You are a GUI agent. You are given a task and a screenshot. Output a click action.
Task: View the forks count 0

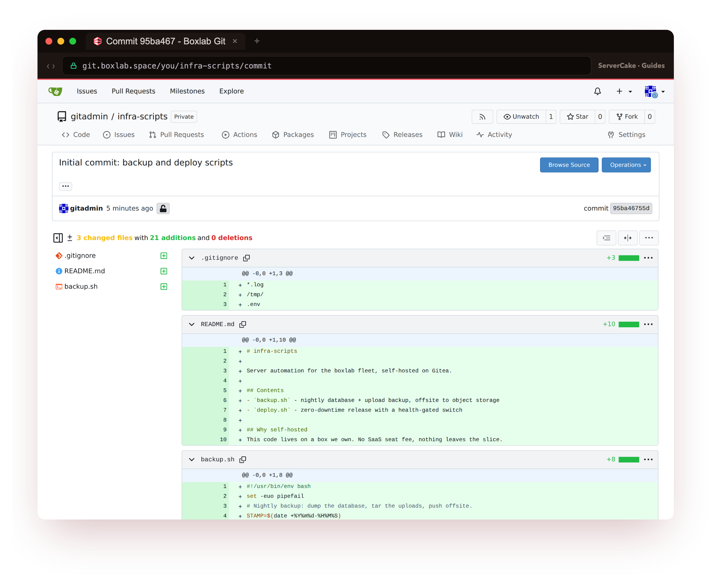(x=649, y=117)
